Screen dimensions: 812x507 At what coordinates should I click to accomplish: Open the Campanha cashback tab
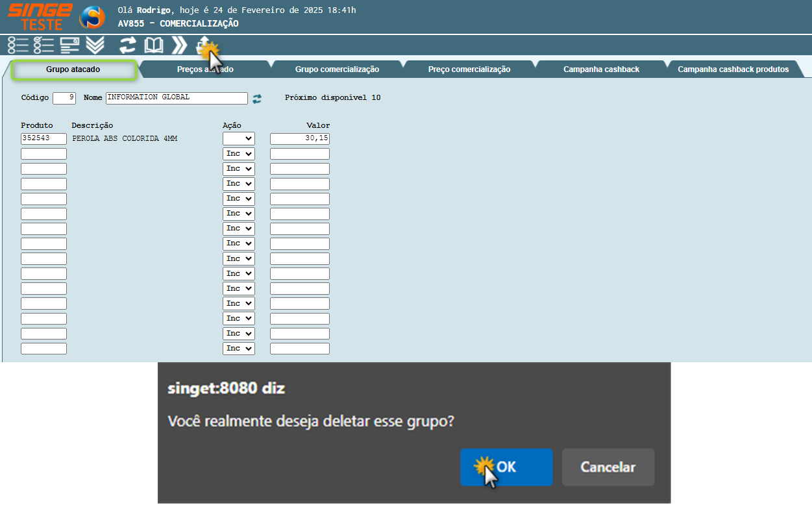pos(601,69)
